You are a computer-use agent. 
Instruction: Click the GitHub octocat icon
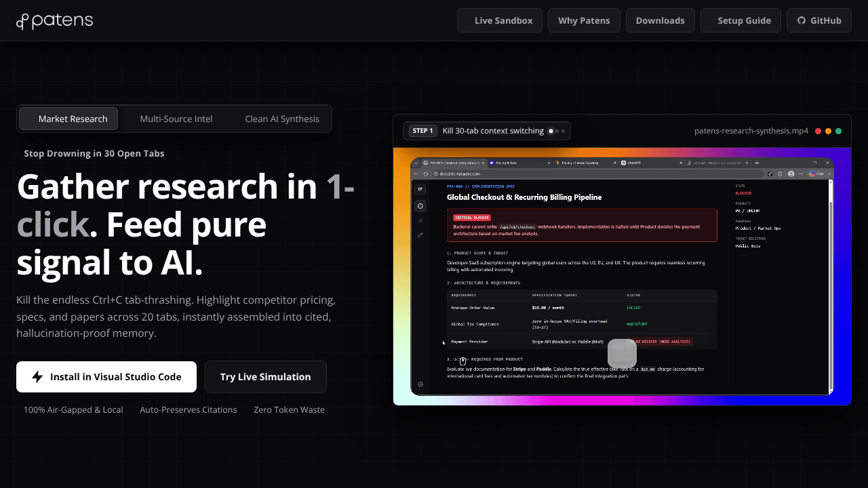[x=802, y=20]
